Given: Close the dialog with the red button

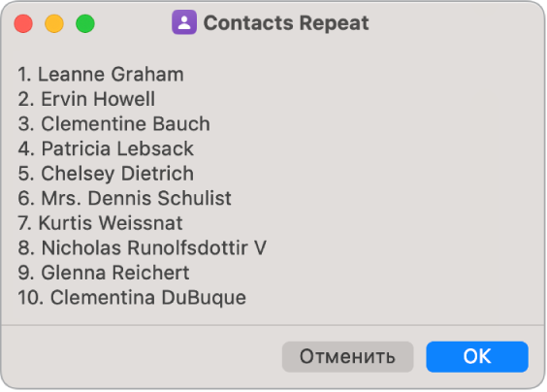Looking at the screenshot, I should [x=23, y=23].
